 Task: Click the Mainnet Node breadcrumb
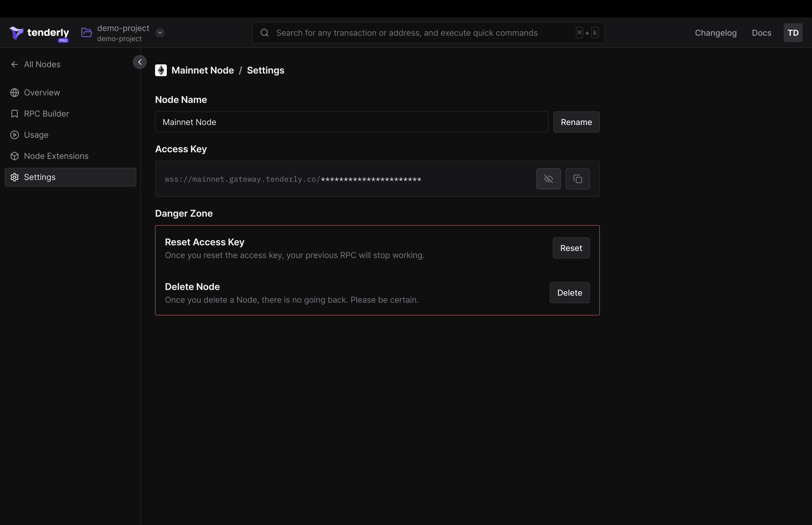tap(203, 70)
